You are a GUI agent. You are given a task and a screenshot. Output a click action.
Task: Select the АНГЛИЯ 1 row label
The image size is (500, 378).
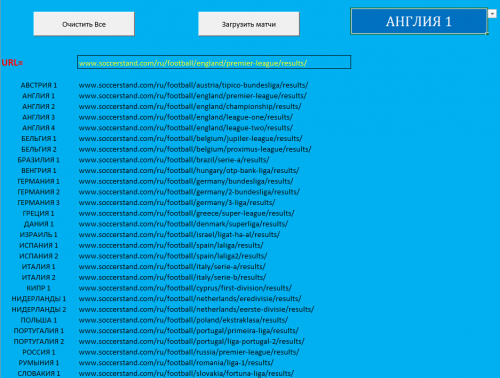39,96
